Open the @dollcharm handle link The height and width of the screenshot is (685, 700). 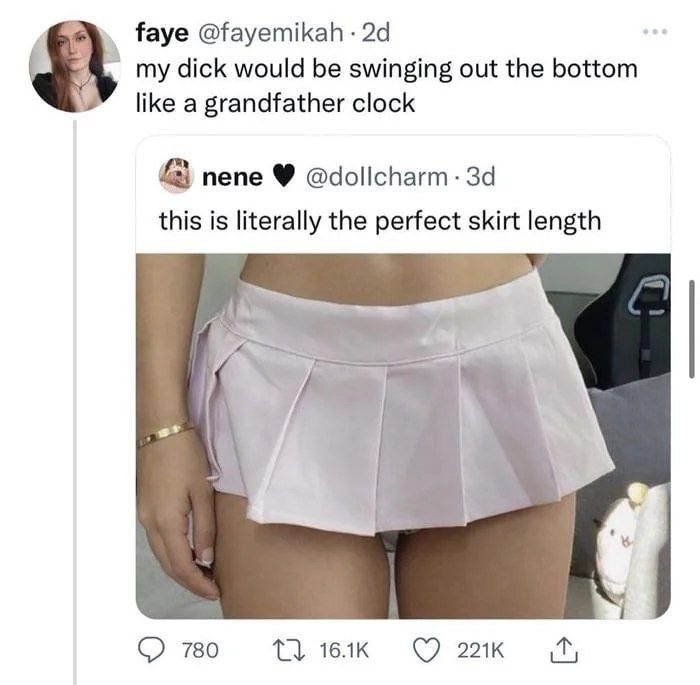pyautogui.click(x=377, y=177)
